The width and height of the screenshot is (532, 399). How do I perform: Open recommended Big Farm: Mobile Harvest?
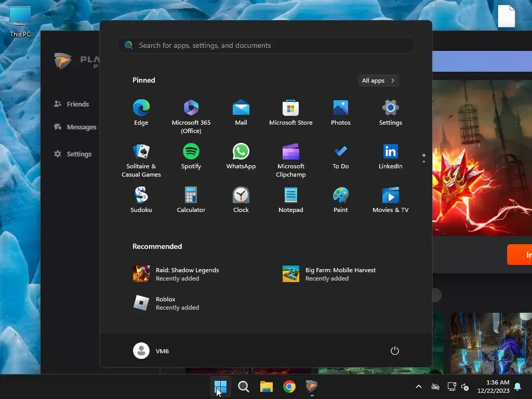(x=329, y=274)
